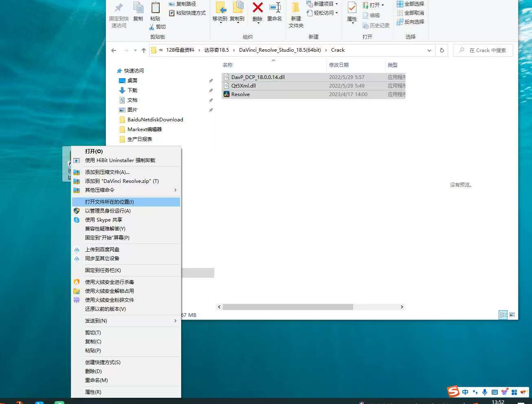Click Select all (全部选择) in ribbon
This screenshot has width=532, height=404.
411,4
